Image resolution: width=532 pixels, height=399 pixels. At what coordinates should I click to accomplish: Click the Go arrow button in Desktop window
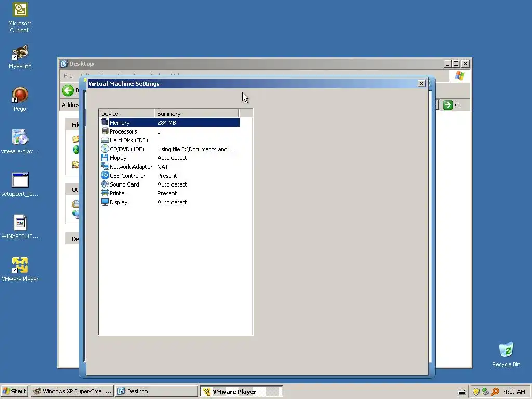pyautogui.click(x=448, y=105)
